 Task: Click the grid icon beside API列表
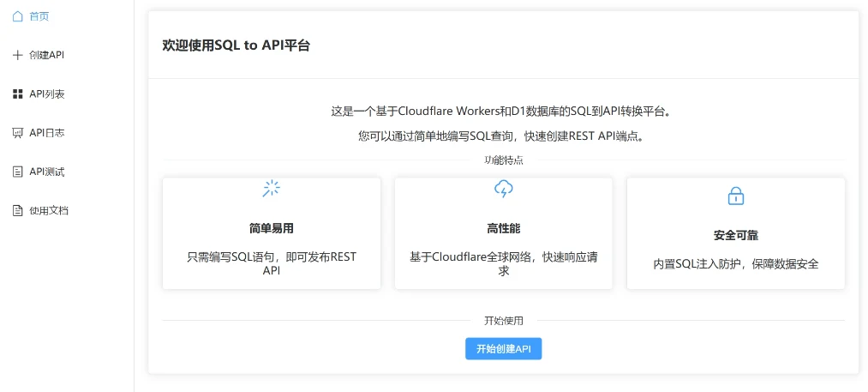18,94
